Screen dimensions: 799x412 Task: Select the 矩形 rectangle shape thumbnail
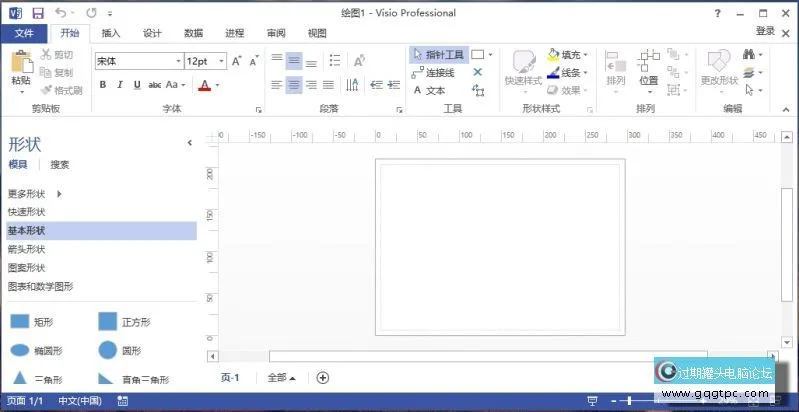[x=20, y=321]
